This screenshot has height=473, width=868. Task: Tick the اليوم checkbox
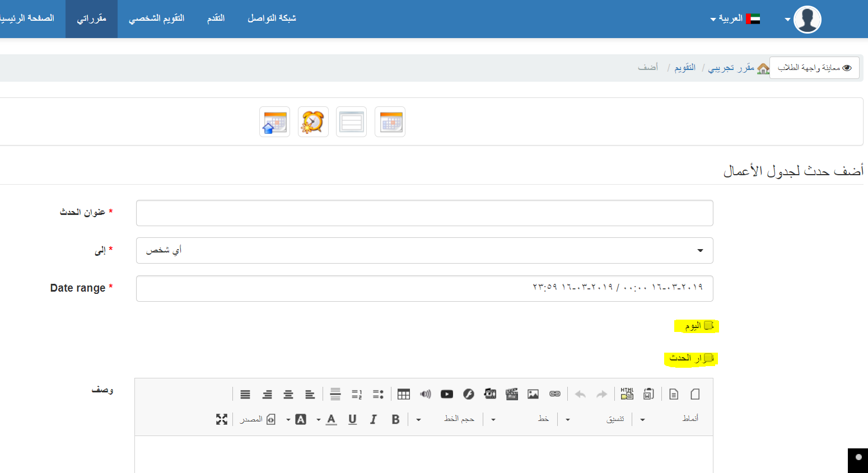(x=708, y=326)
